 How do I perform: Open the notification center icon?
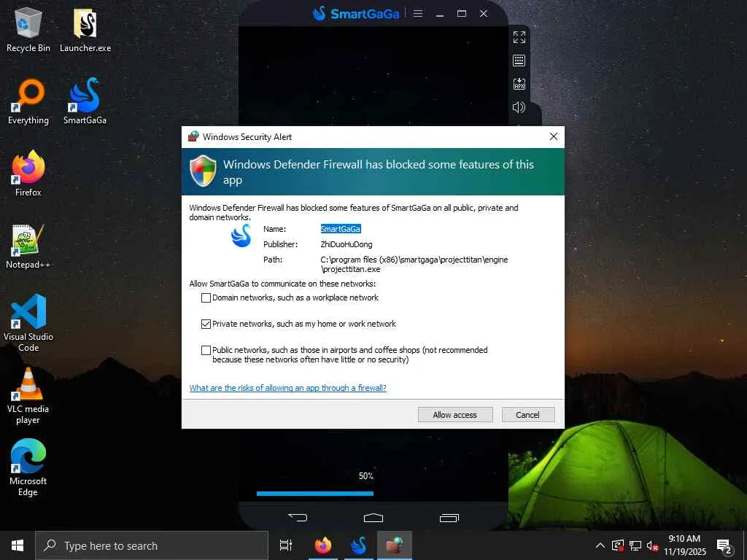tap(724, 545)
